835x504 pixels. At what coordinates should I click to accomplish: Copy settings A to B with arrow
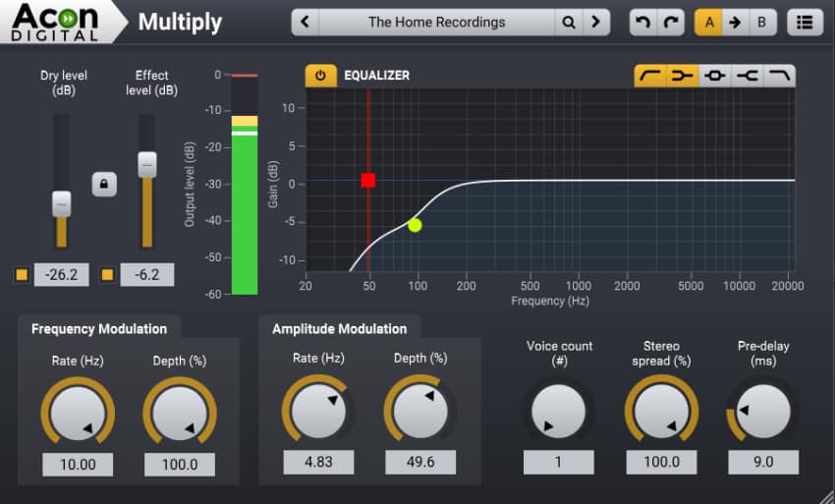(x=734, y=22)
